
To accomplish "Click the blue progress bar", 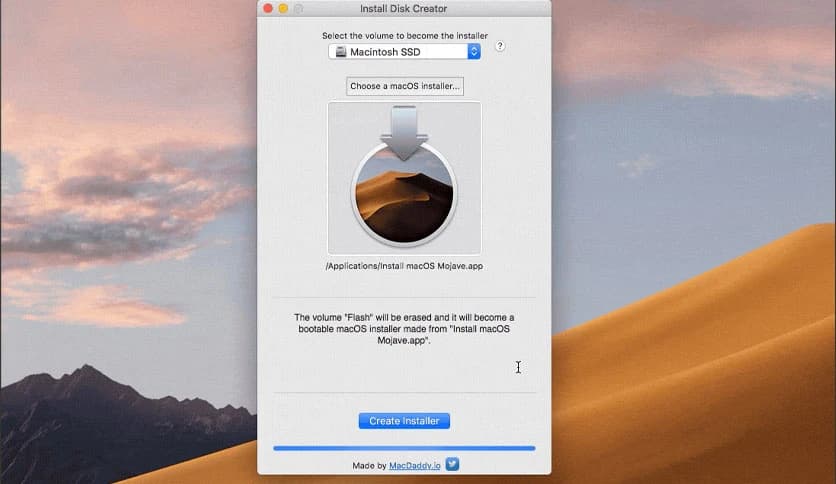I will point(404,448).
